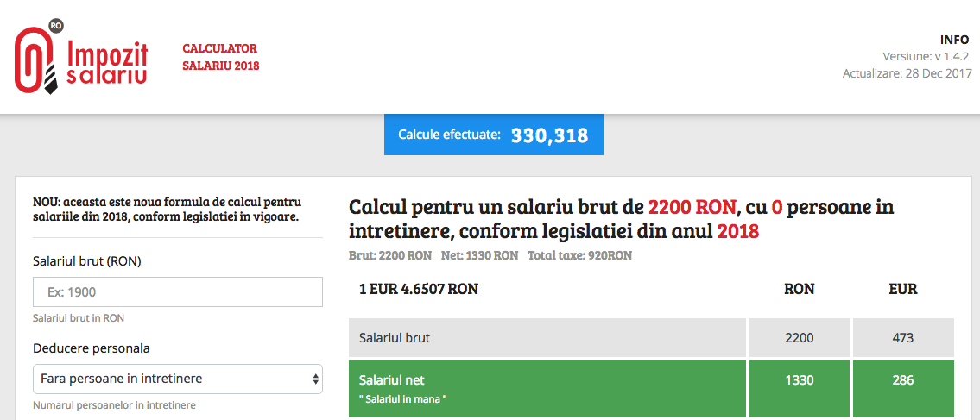This screenshot has height=420, width=980.
Task: Click the RON column header
Action: pyautogui.click(x=800, y=289)
